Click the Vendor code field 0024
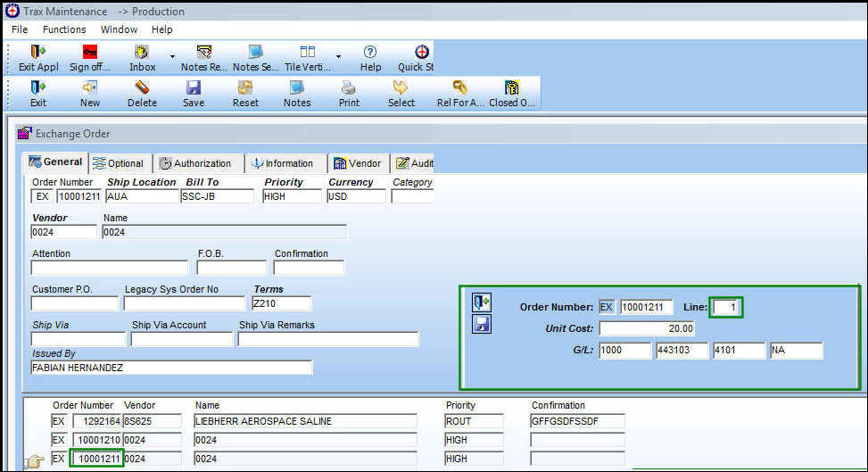The height and width of the screenshot is (472, 868). (63, 232)
